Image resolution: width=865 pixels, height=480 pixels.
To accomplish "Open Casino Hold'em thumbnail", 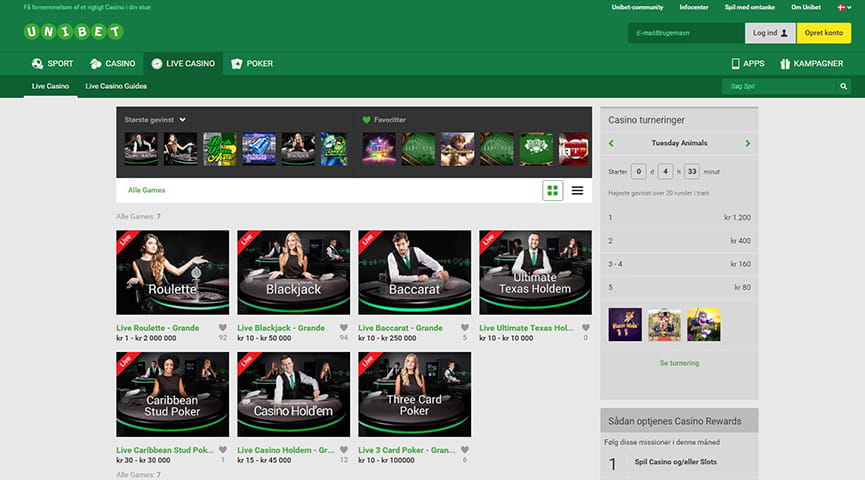I will 293,394.
